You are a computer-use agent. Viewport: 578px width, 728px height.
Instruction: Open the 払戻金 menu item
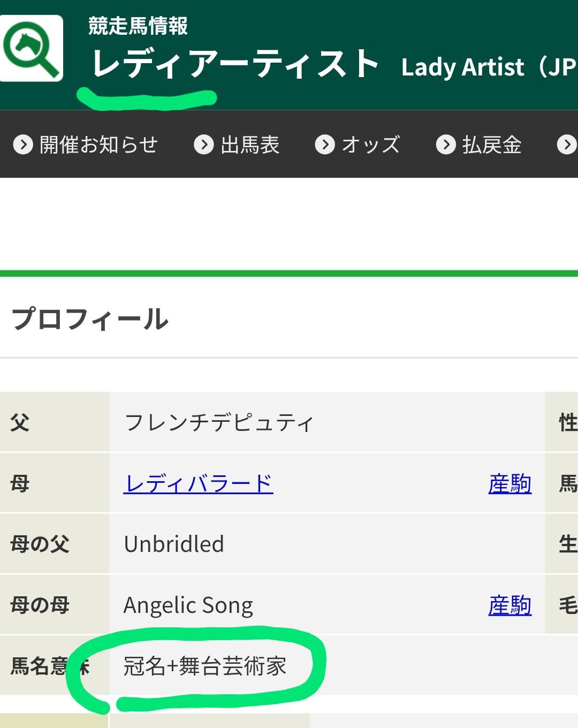(492, 145)
